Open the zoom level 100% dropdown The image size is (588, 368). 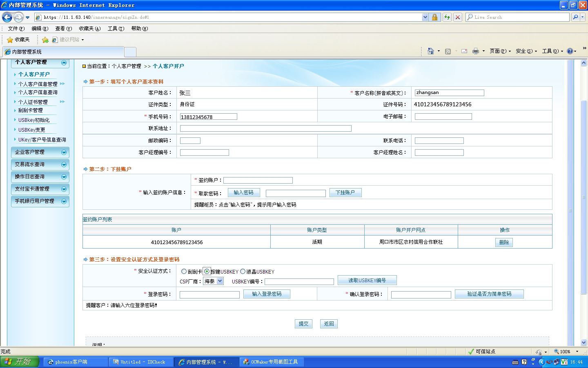click(x=577, y=352)
